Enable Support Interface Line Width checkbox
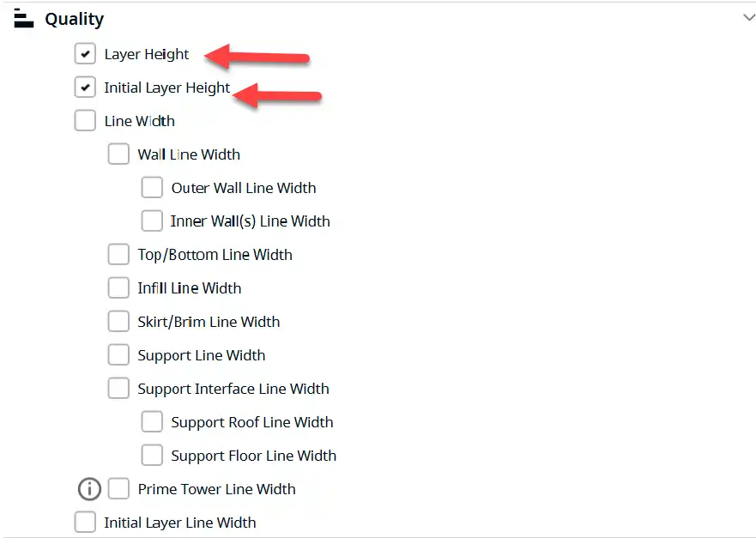The image size is (756, 538). tap(118, 388)
